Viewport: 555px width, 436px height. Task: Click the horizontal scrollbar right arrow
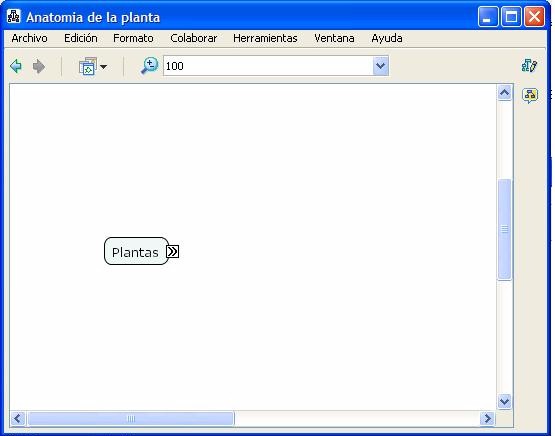487,419
